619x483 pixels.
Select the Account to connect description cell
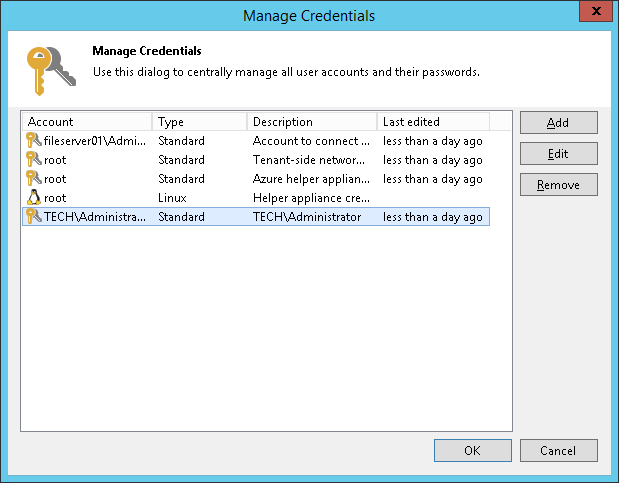click(311, 141)
